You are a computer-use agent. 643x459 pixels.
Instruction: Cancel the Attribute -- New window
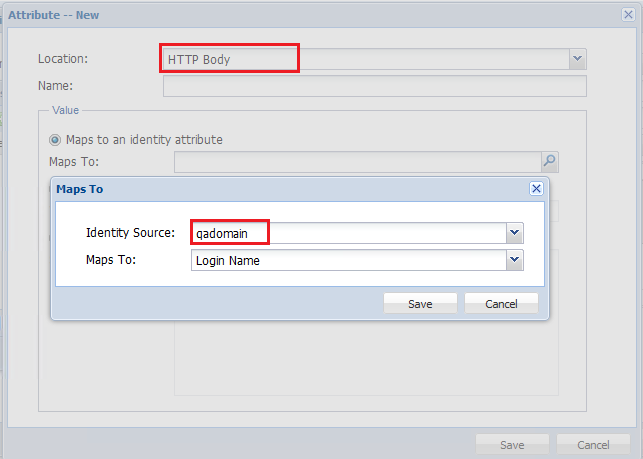point(593,445)
